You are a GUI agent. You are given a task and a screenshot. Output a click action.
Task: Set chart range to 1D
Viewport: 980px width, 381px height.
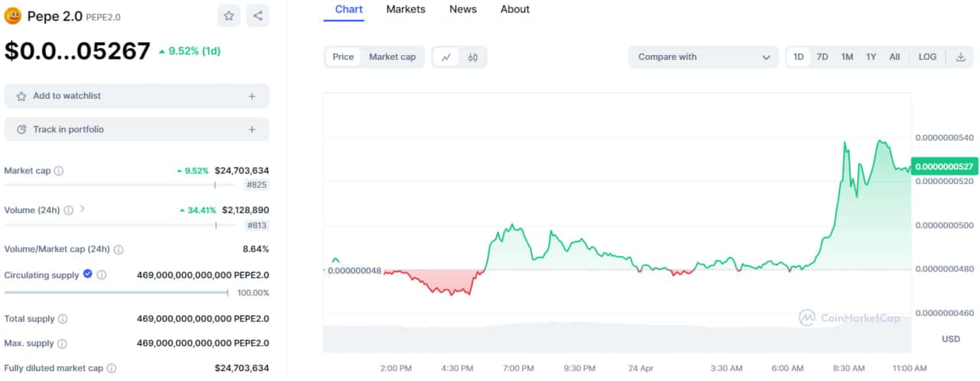tap(799, 57)
